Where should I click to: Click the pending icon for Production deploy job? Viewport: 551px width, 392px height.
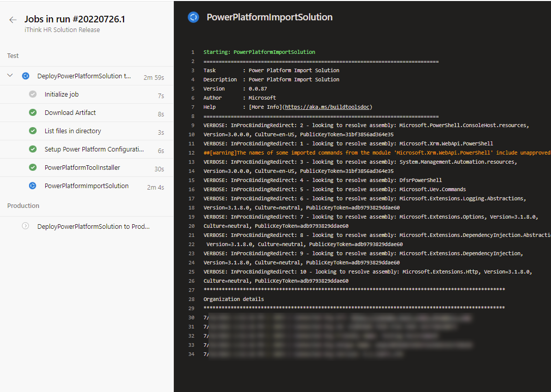25,226
